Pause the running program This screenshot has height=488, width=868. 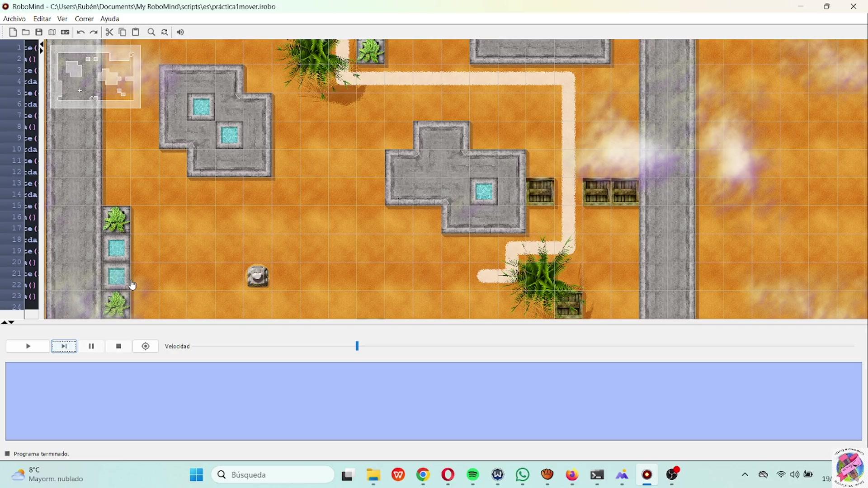click(91, 346)
